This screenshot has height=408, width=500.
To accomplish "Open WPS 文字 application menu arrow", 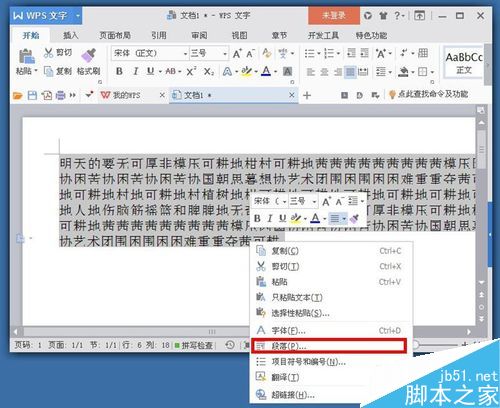I will [x=77, y=15].
